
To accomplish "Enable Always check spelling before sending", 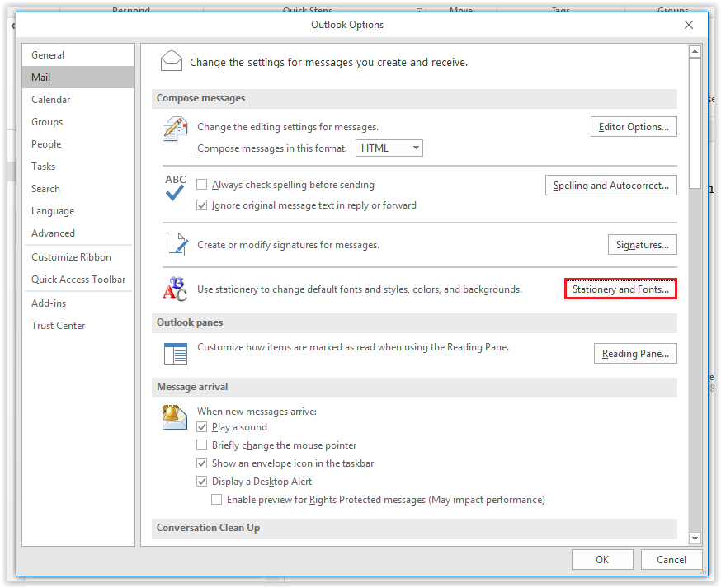I will 201,185.
